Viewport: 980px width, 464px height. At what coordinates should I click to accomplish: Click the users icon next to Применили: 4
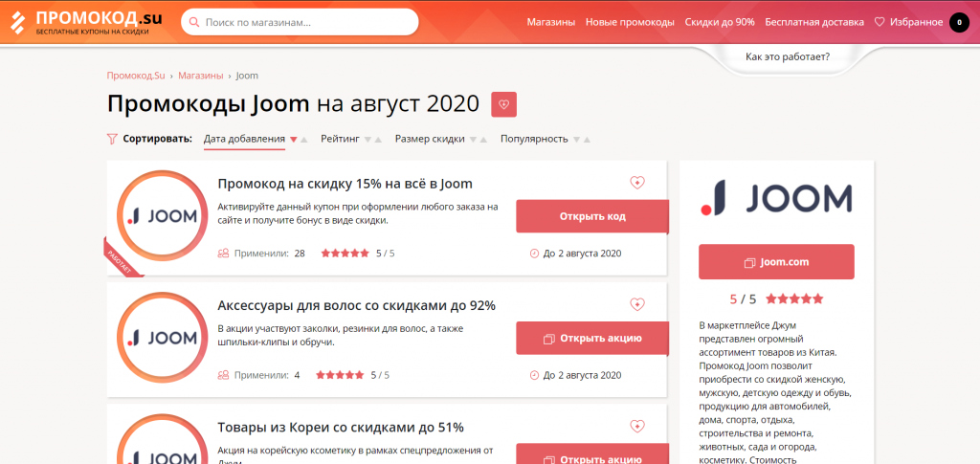223,375
